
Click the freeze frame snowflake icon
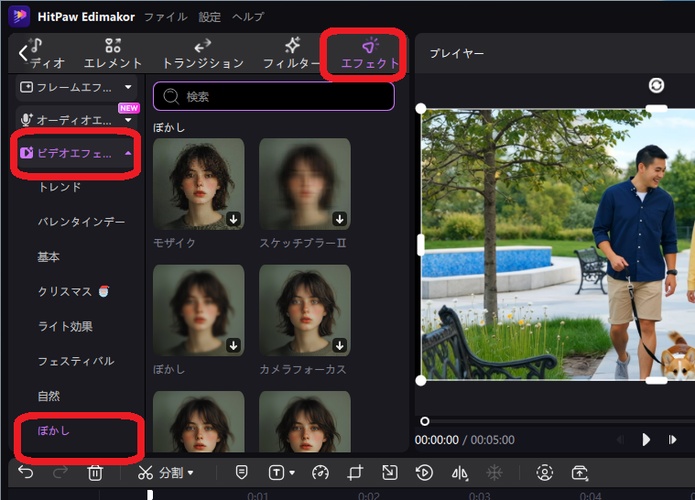click(494, 473)
